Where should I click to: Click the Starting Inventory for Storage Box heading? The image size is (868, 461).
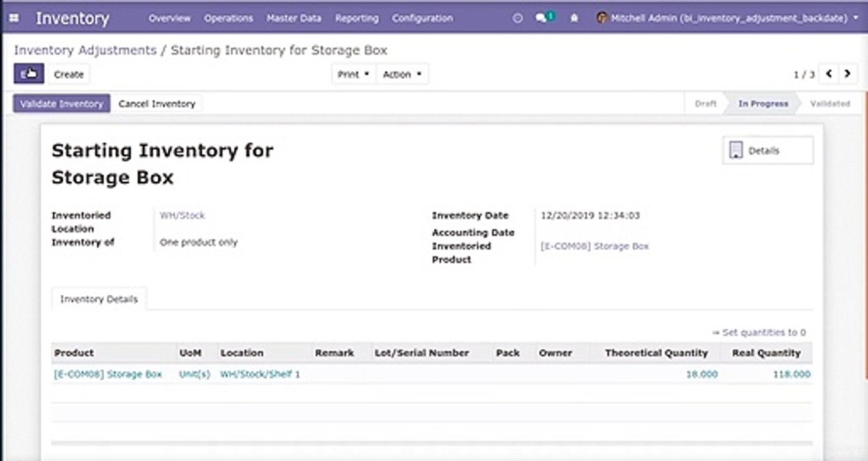pos(162,164)
